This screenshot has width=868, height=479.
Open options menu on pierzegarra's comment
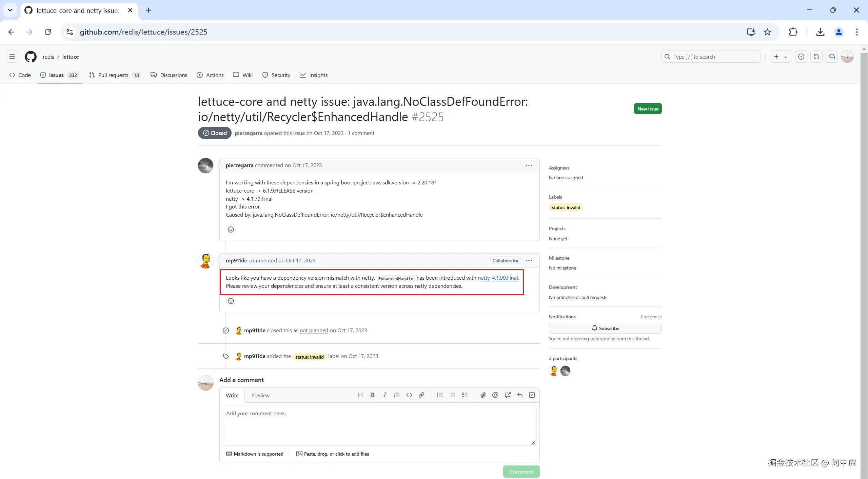pos(529,165)
